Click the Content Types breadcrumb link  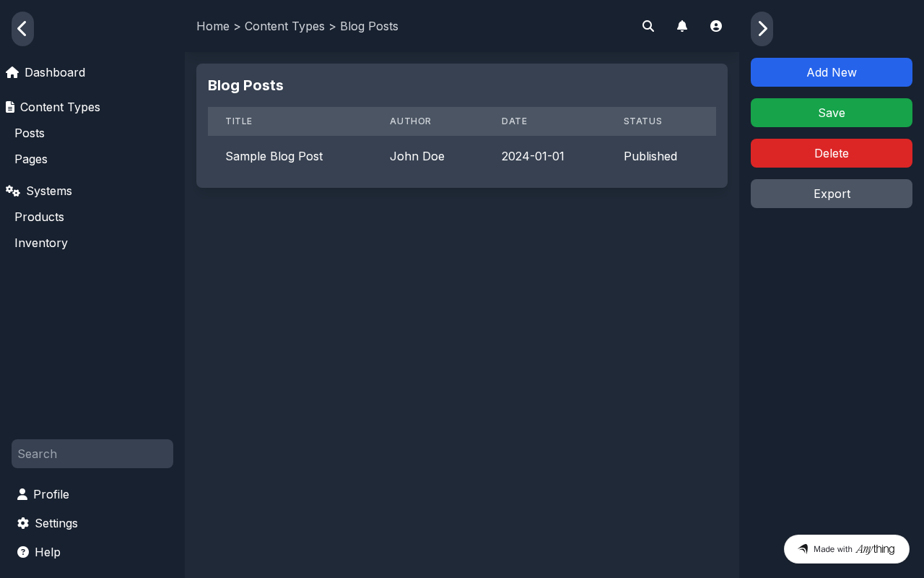click(284, 26)
